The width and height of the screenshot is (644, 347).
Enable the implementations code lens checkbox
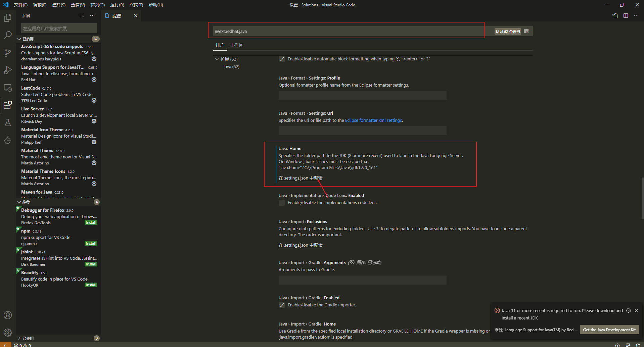point(282,203)
